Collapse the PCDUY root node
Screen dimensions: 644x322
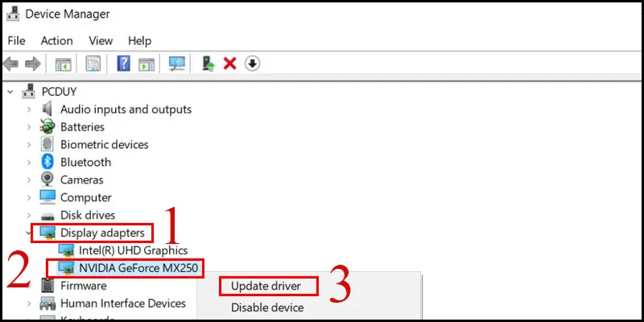click(10, 90)
